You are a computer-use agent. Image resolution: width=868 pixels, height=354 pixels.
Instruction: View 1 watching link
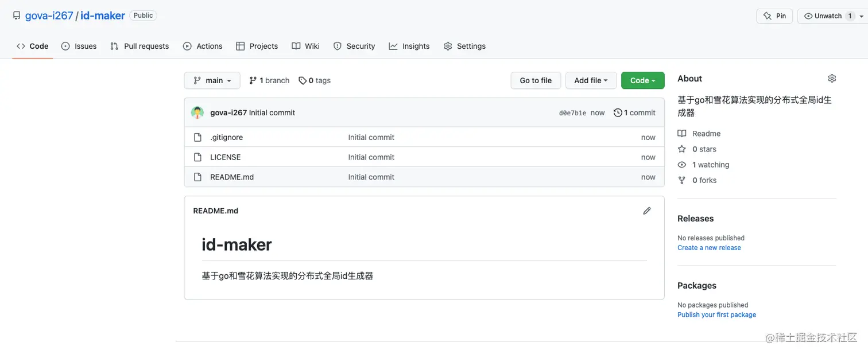pyautogui.click(x=711, y=165)
